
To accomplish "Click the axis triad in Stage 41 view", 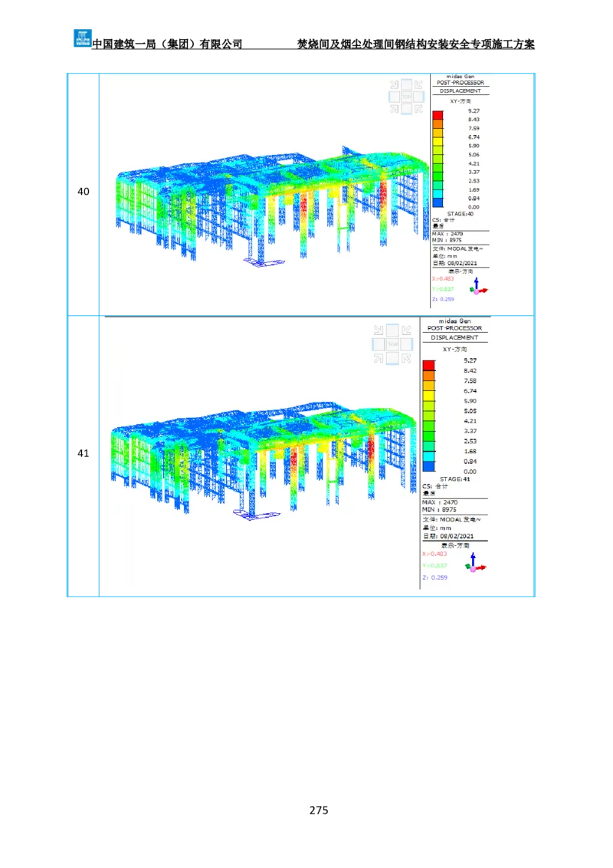I will coord(475,565).
